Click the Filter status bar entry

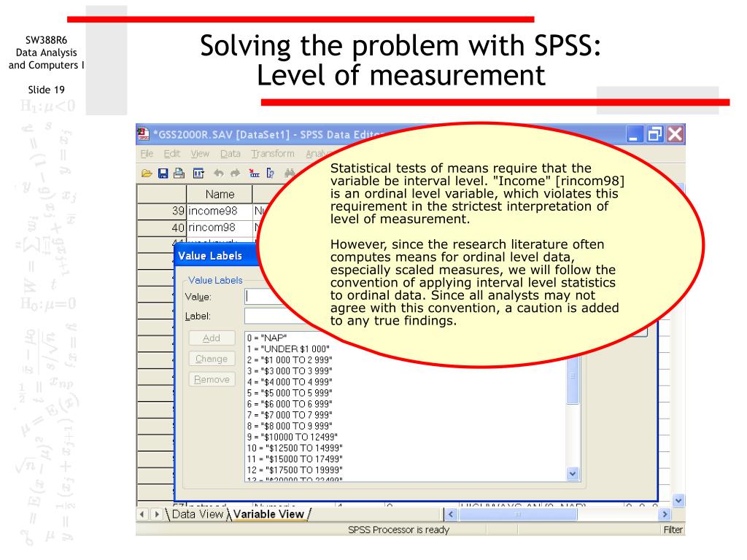(x=673, y=529)
